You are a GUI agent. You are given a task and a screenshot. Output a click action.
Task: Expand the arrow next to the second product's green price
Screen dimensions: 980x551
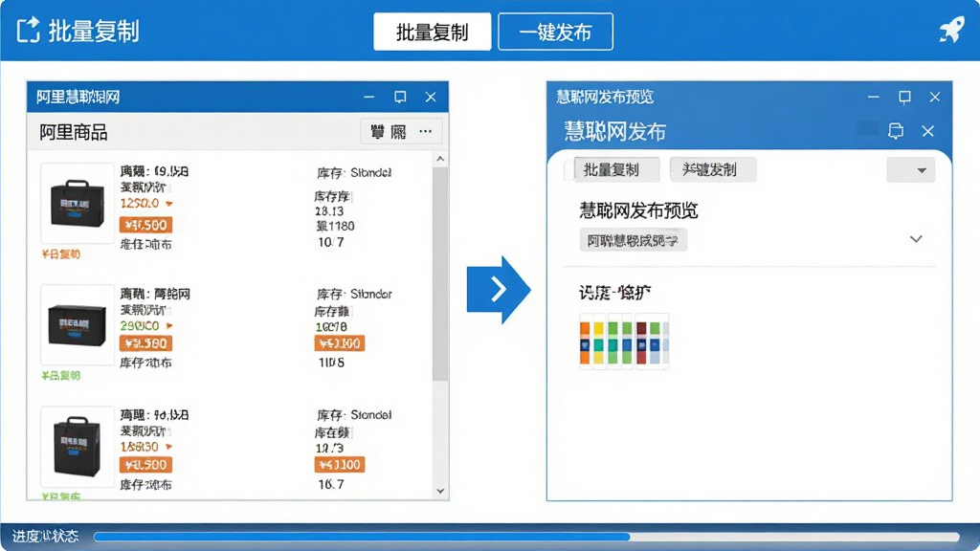(x=169, y=325)
